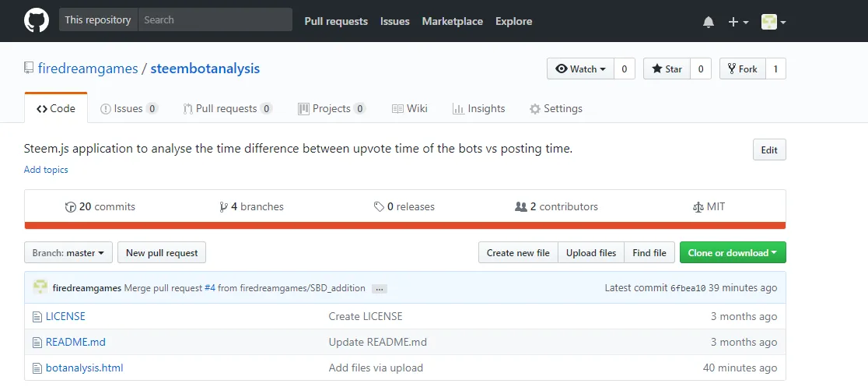Viewport: 868px width, 387px height.
Task: Edit the repository description
Action: 769,150
